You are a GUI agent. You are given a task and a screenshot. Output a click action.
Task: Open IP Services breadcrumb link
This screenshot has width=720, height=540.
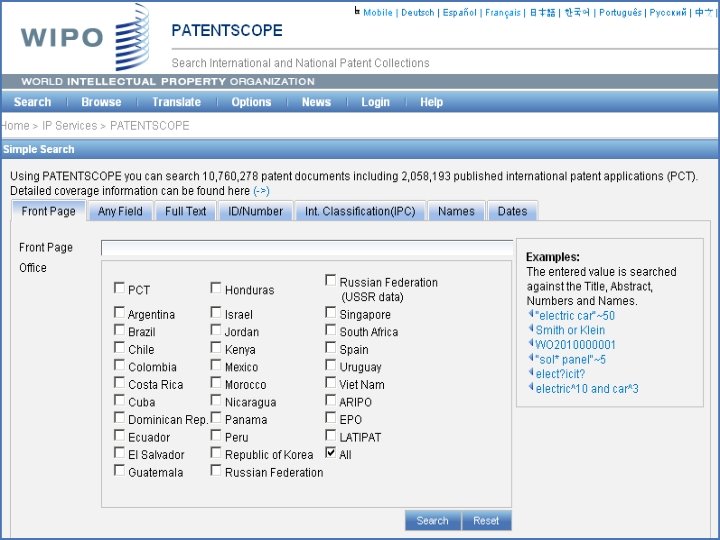[70, 126]
